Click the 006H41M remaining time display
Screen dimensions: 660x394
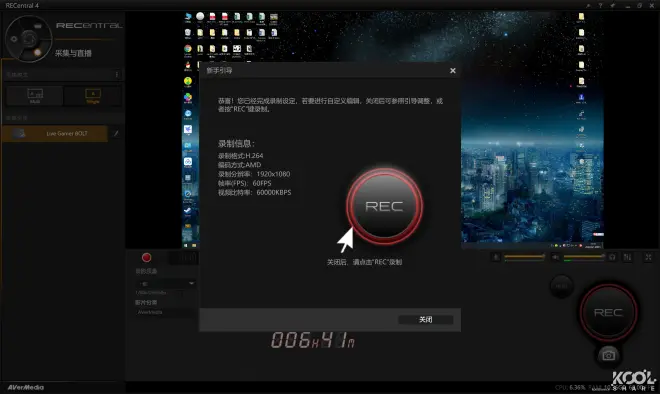tap(313, 340)
